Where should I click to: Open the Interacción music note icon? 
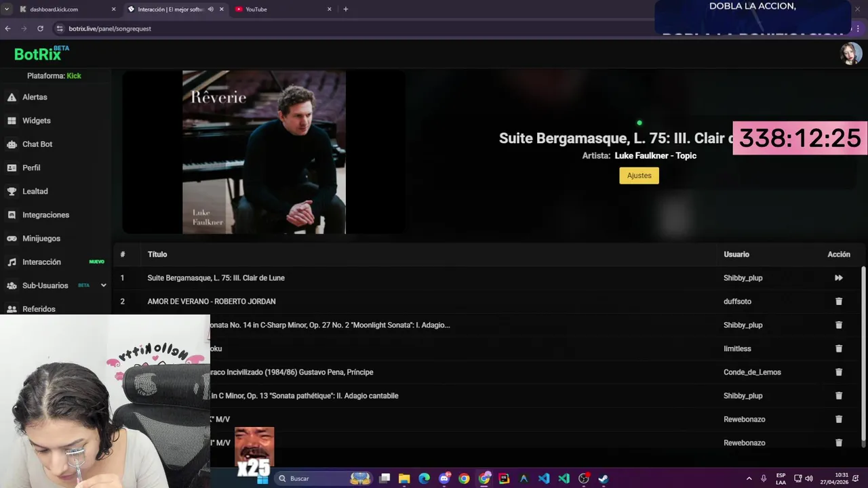(12, 262)
